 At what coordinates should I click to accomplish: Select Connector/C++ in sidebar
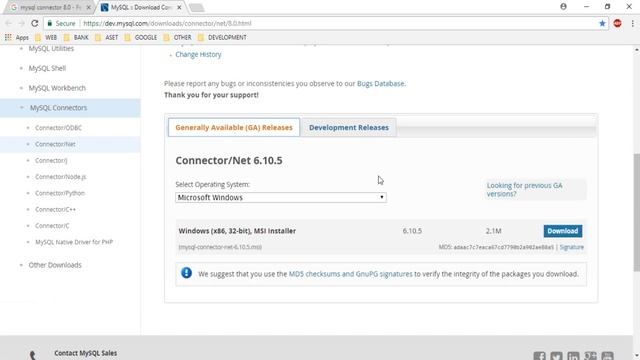pyautogui.click(x=55, y=209)
